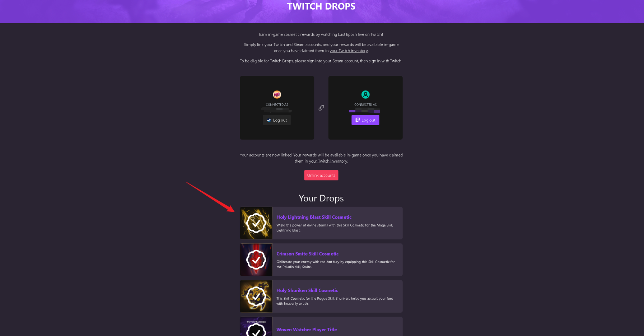Image resolution: width=644 pixels, height=336 pixels.
Task: Click the Twitch logo in purple Log out button
Action: [x=358, y=120]
